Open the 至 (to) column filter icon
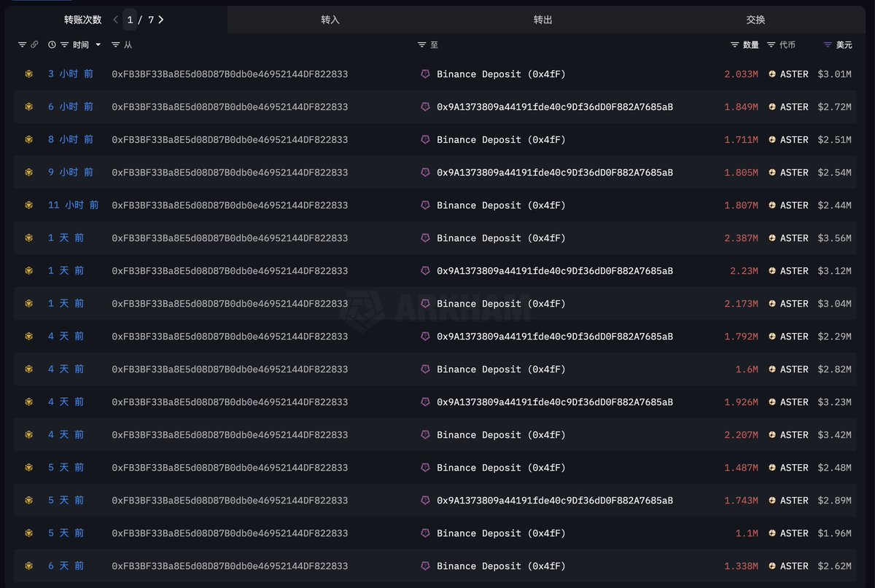 pos(421,45)
